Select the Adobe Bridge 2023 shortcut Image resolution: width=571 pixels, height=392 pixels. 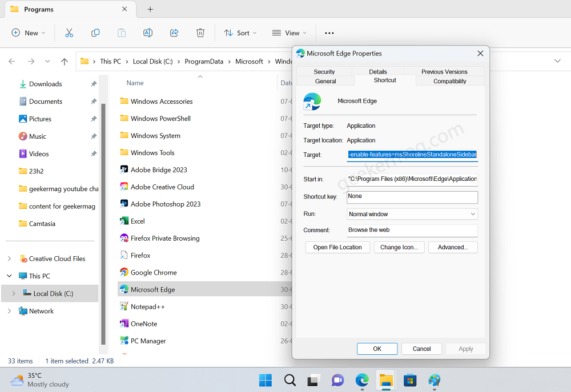[x=159, y=169]
